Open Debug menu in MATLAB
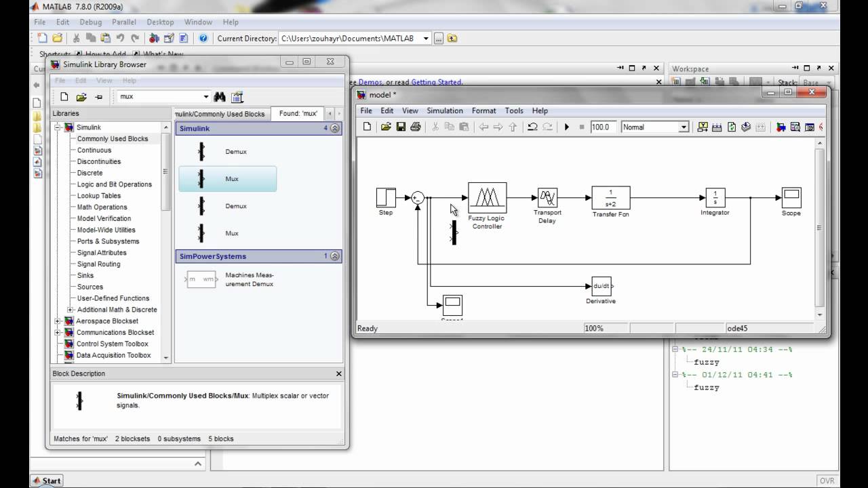The image size is (868, 488). click(x=91, y=22)
